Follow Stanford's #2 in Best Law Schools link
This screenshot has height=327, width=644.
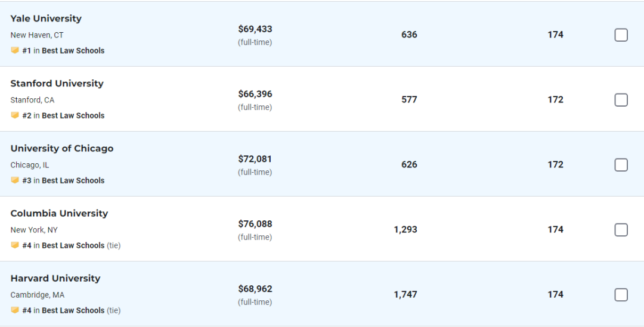point(63,116)
